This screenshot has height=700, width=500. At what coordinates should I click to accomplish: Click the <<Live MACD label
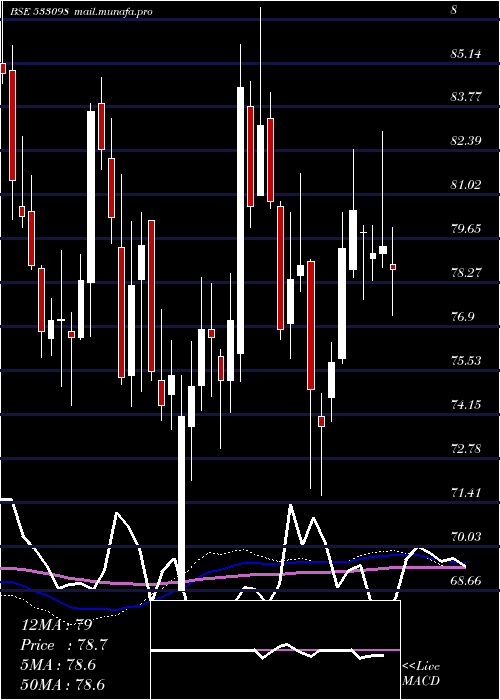click(x=421, y=673)
